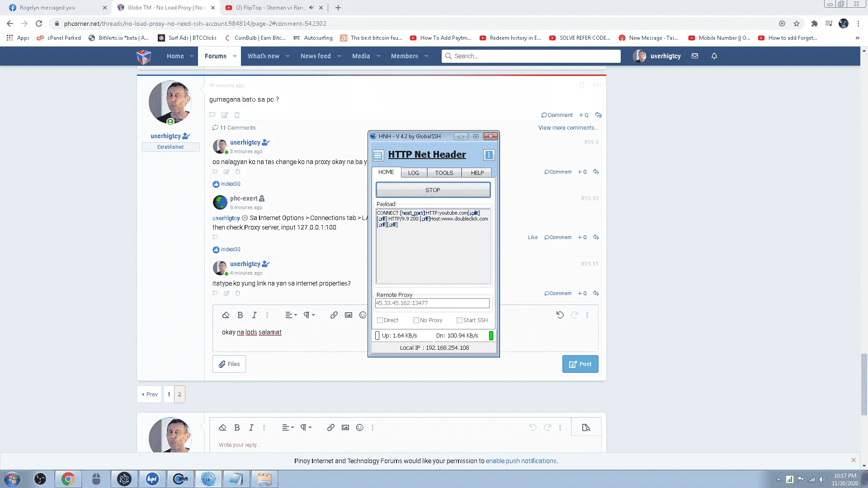Open paragraph format dropdown in comment editor
This screenshot has width=868, height=488.
tap(309, 315)
